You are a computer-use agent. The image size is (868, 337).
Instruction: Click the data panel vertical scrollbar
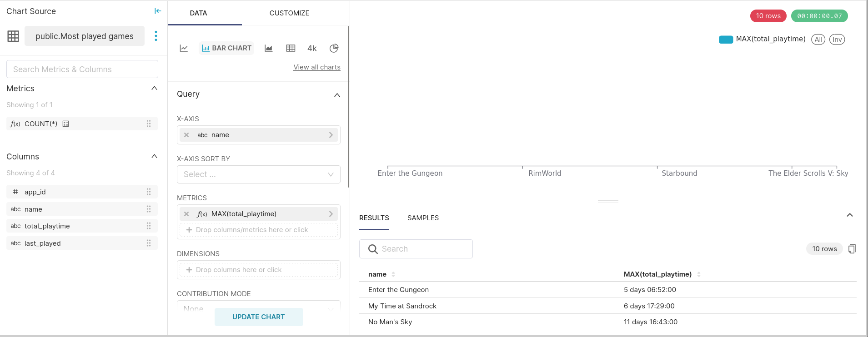(x=348, y=107)
